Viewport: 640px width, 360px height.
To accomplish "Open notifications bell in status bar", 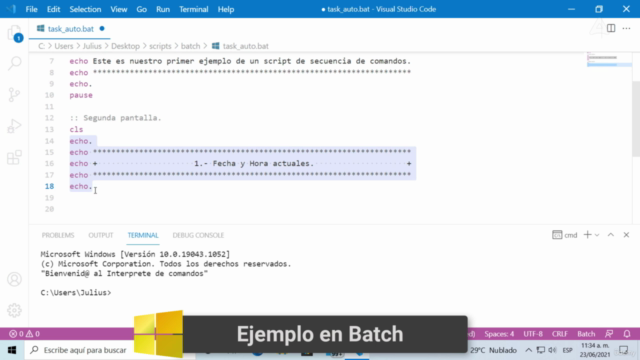I will click(627, 334).
